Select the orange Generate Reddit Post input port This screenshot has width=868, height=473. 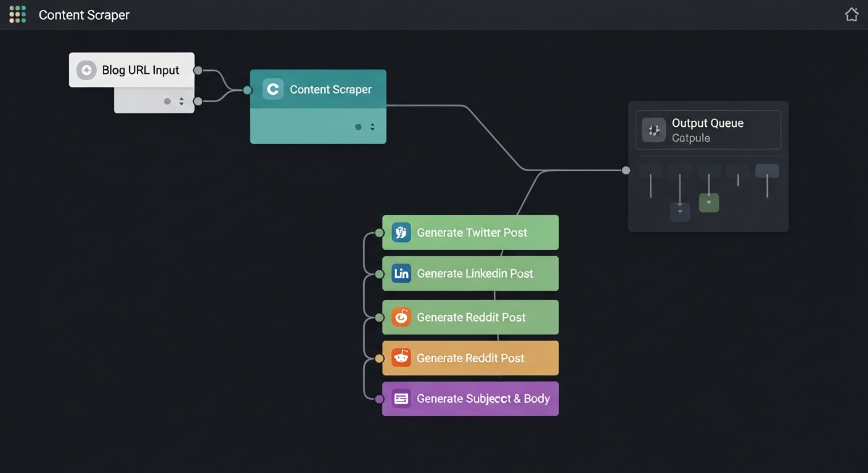coord(379,358)
